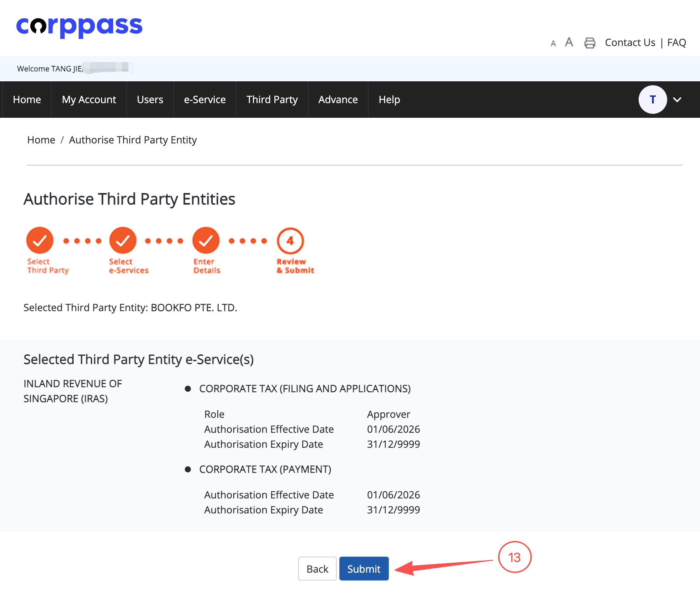Open the My Account menu

pos(89,100)
